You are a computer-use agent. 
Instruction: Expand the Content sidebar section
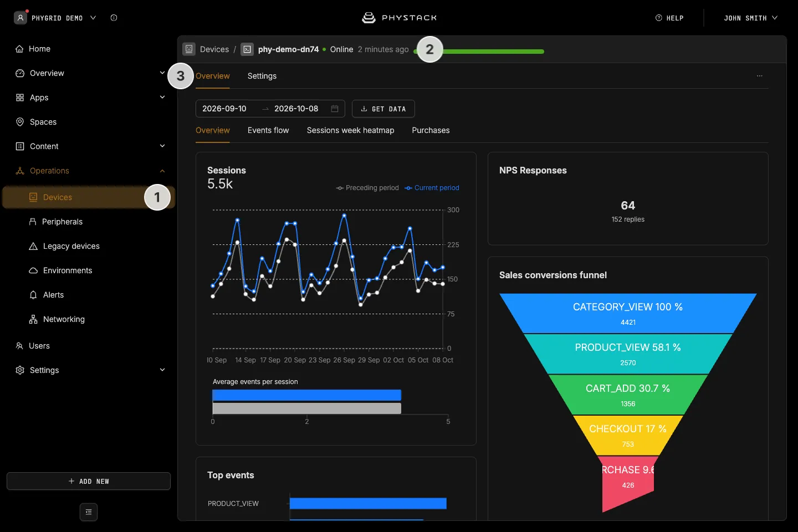tap(162, 146)
